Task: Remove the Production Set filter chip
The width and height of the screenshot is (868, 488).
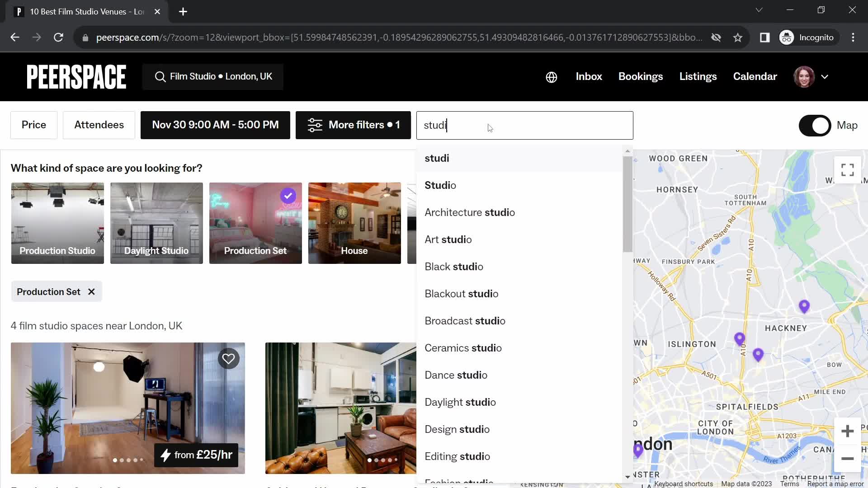Action: (91, 292)
